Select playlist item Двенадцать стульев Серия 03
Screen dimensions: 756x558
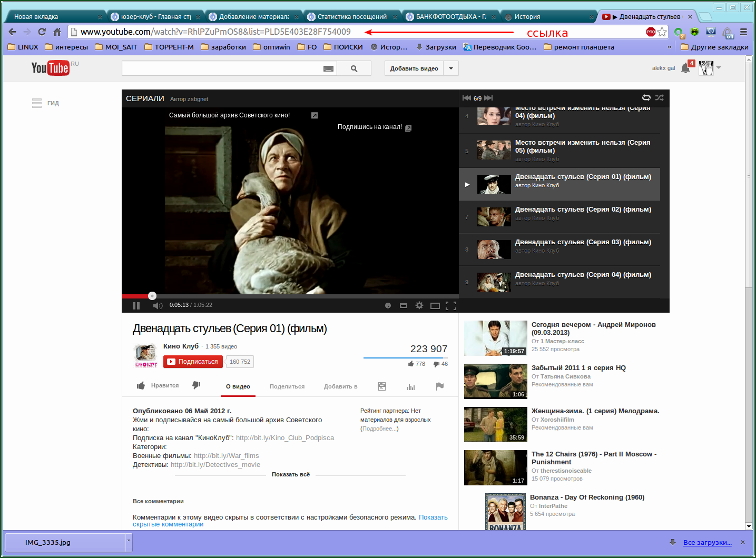559,249
